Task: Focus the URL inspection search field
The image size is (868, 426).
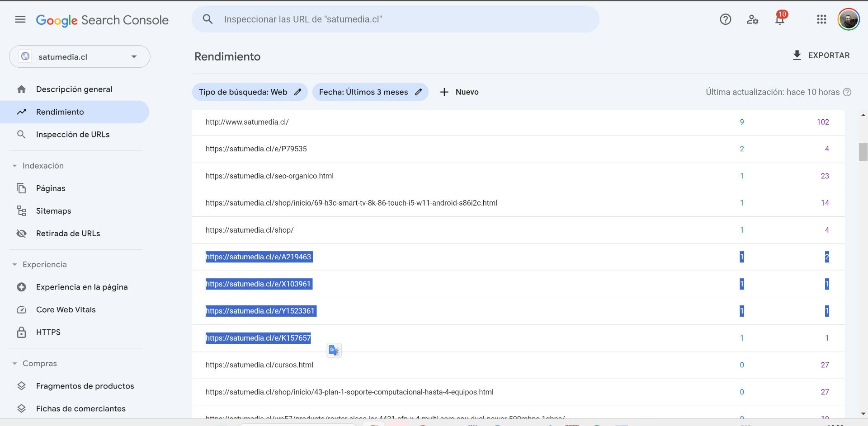Action: (396, 19)
